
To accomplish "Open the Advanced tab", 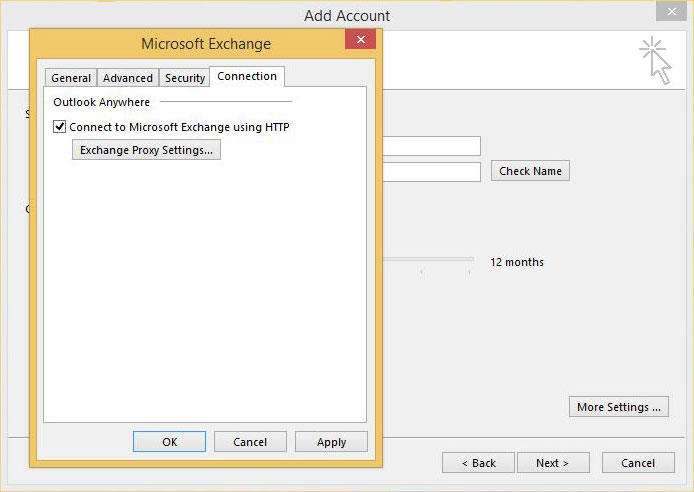I will coord(127,78).
